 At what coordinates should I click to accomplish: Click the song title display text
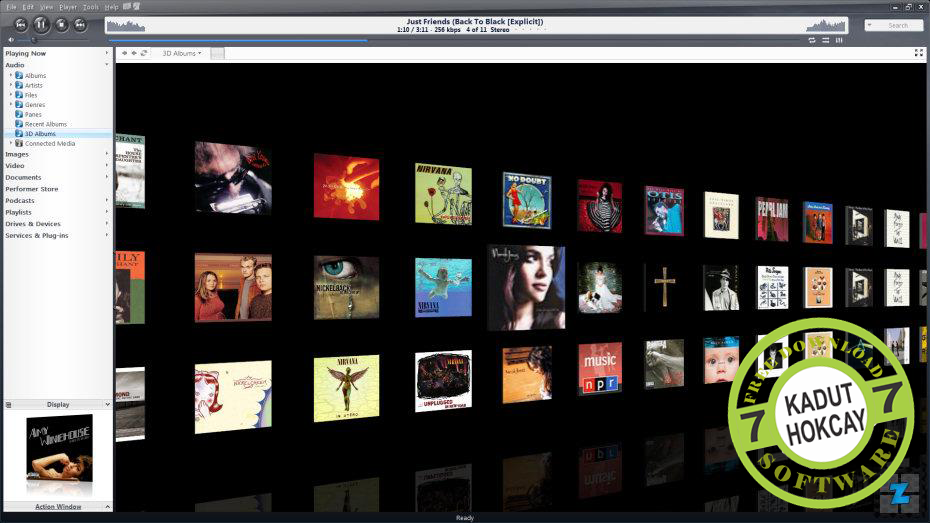click(x=474, y=21)
